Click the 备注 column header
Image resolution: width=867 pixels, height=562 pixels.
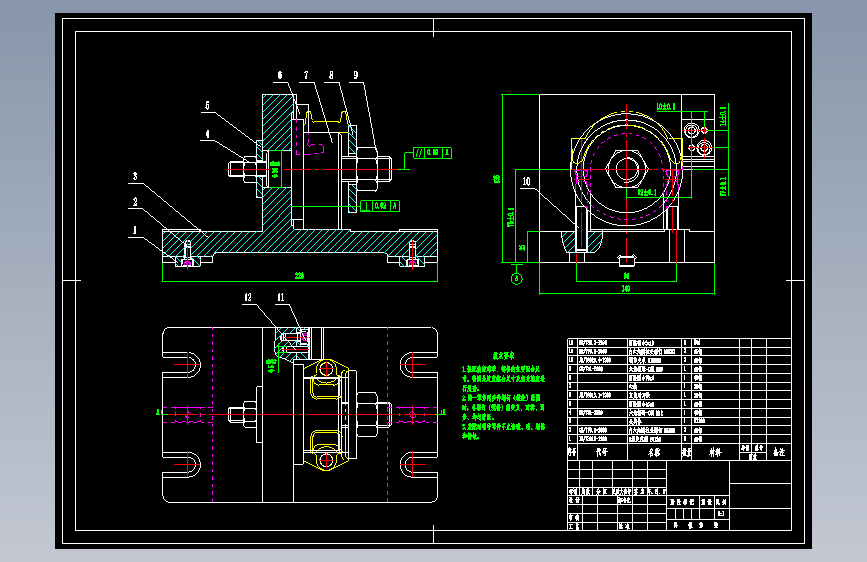point(779,452)
